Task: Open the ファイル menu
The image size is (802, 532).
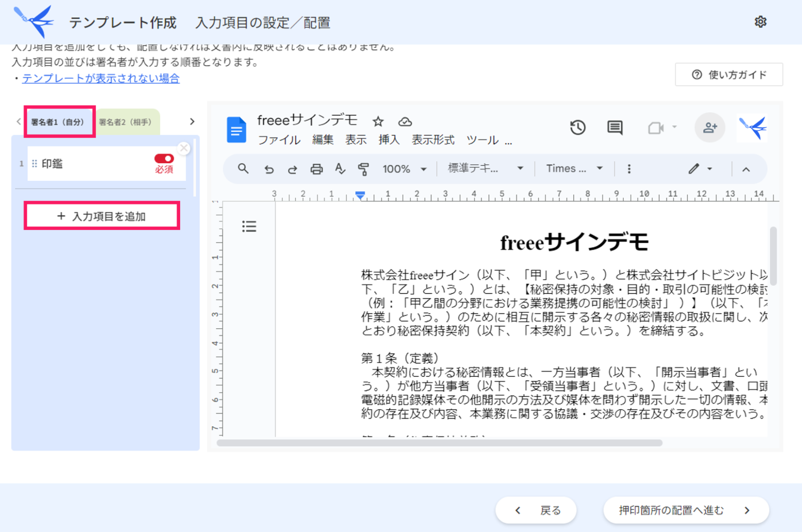Action: pyautogui.click(x=279, y=140)
